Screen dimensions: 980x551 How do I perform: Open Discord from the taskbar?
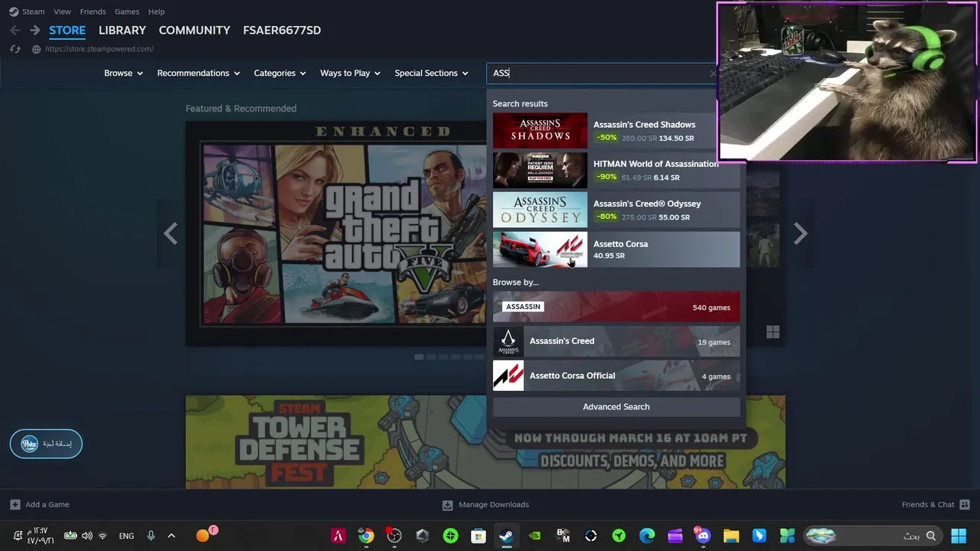[x=703, y=536]
